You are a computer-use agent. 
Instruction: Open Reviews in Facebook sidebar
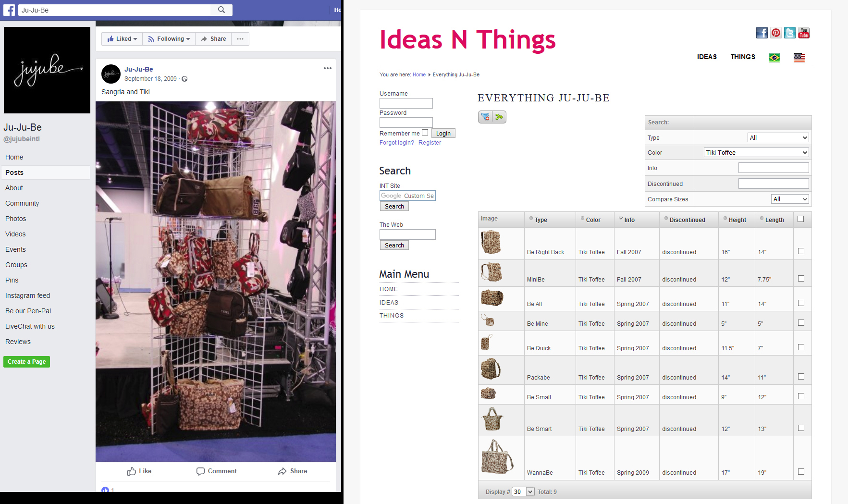click(18, 342)
